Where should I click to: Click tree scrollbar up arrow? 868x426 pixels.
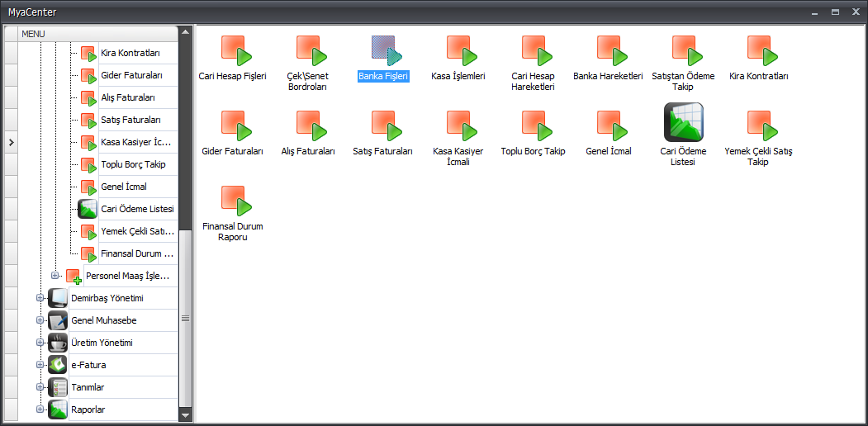pos(186,31)
